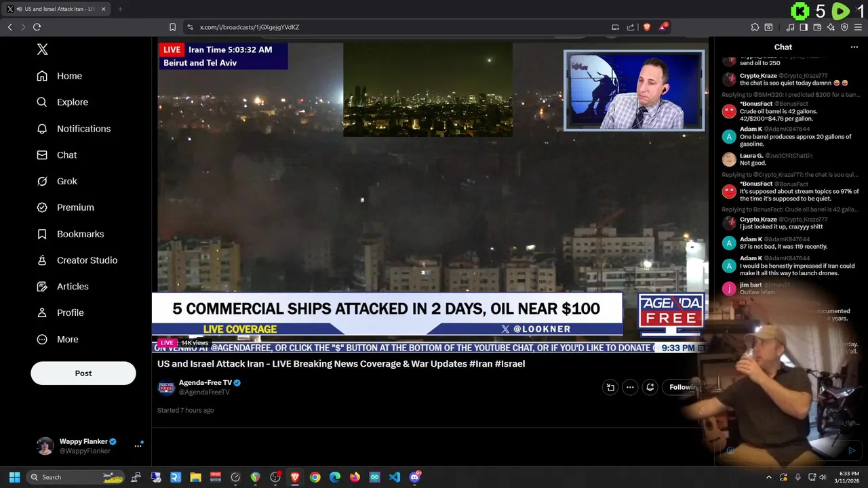Click the bookmark icon beside the address bar

172,27
